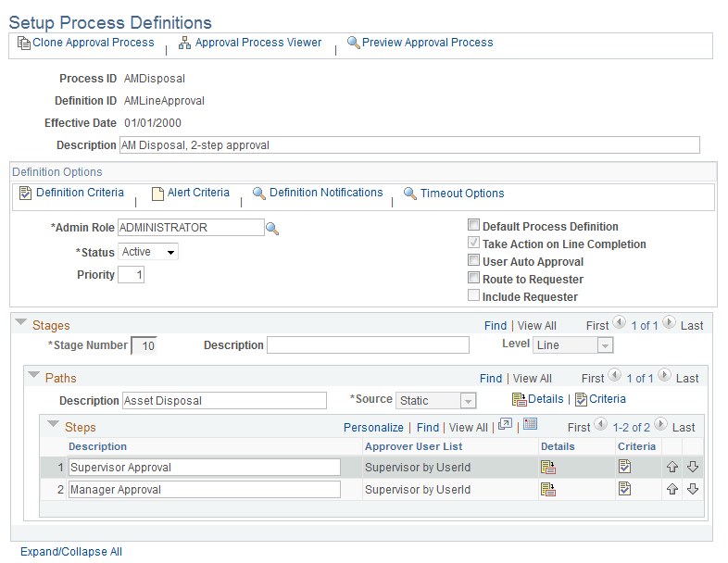Open Definition Notifications link
The width and height of the screenshot is (728, 563).
click(x=326, y=193)
